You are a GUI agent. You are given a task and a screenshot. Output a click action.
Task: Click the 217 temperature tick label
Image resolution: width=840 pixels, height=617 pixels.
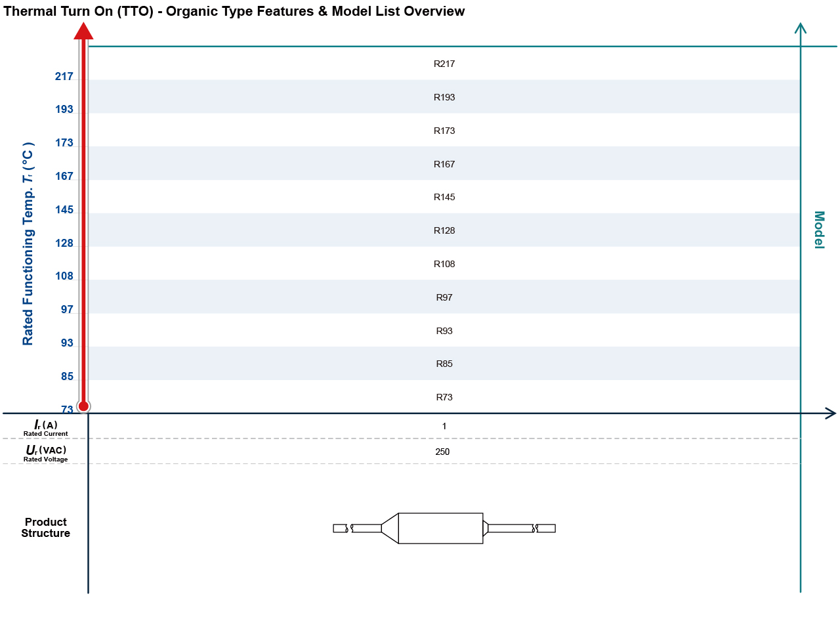(x=64, y=77)
